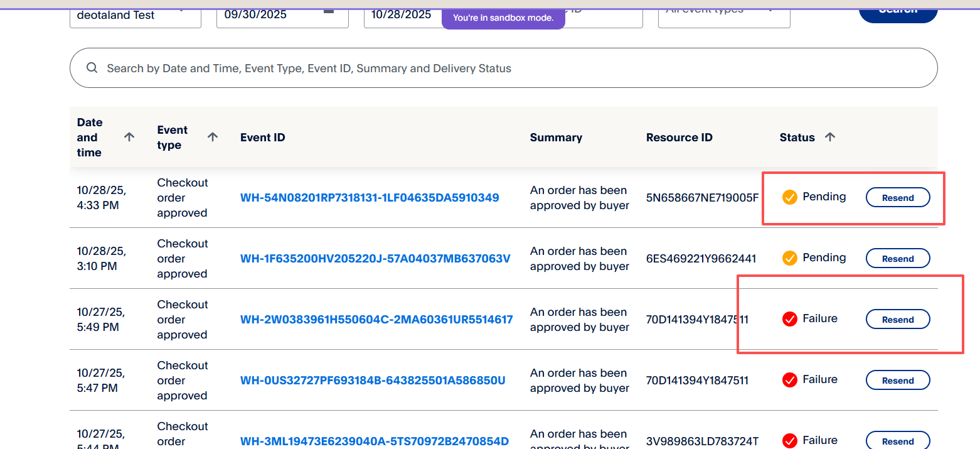Click the Failure icon for 5:47 PM event

[x=789, y=380]
